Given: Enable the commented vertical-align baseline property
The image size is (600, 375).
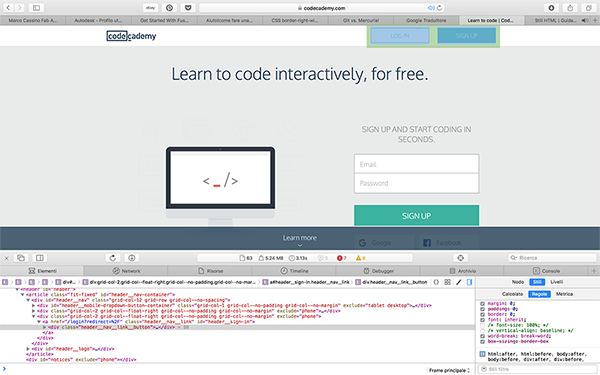Looking at the screenshot, I should tap(482, 331).
